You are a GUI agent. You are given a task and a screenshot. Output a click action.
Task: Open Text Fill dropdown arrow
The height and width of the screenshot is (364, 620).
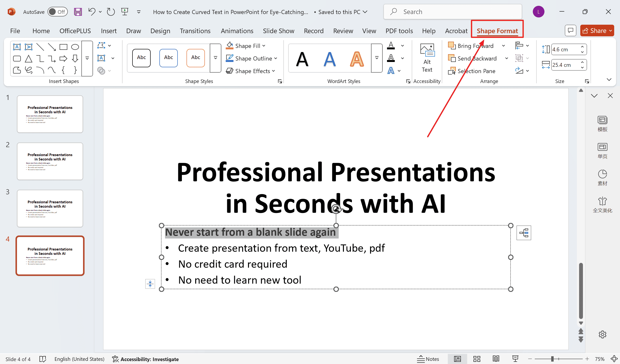[403, 46]
